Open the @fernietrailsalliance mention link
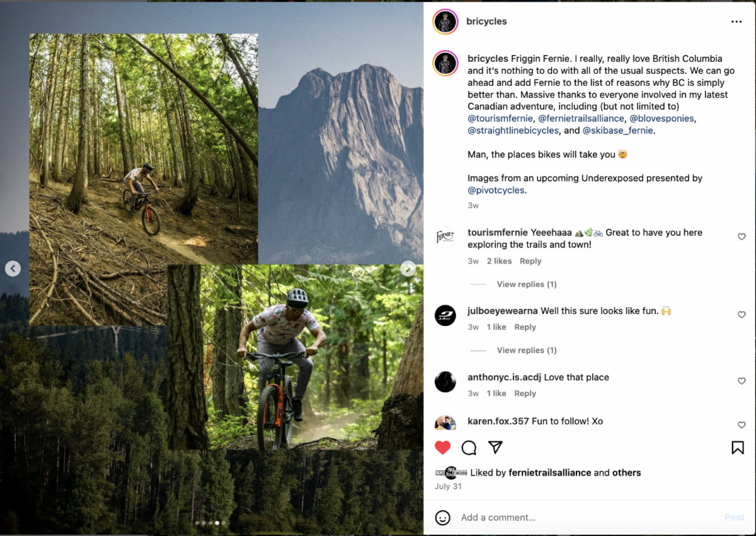This screenshot has height=536, width=756. coord(581,119)
